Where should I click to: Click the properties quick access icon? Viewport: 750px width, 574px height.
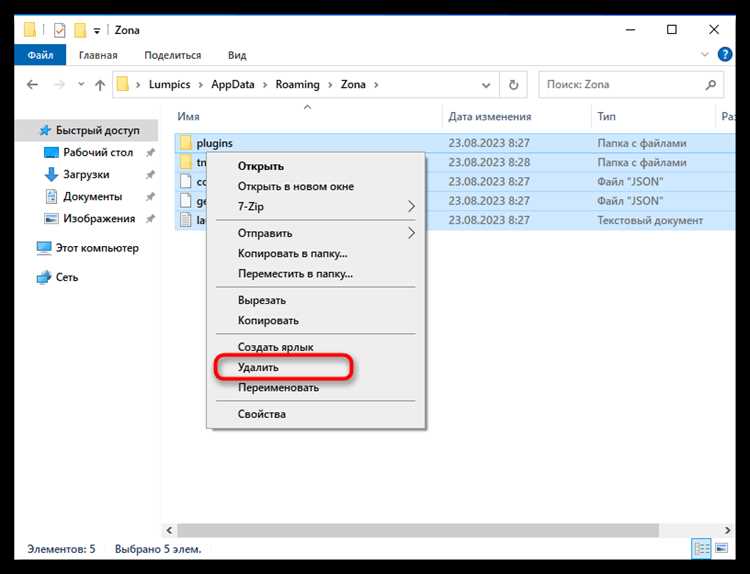(x=59, y=30)
